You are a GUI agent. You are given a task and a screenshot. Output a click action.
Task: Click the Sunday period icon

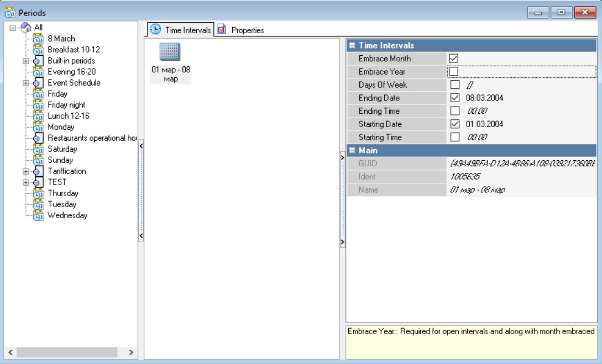coord(38,161)
